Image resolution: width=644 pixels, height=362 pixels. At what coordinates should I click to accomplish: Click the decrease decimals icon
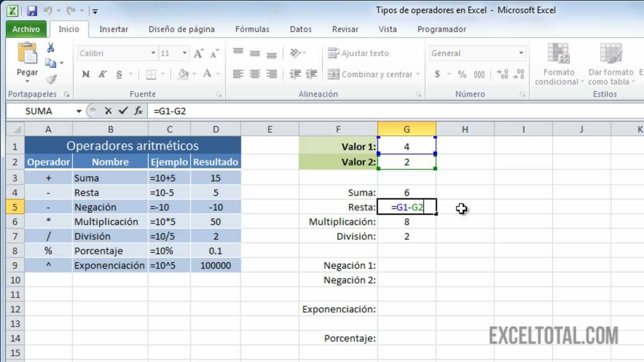[519, 74]
